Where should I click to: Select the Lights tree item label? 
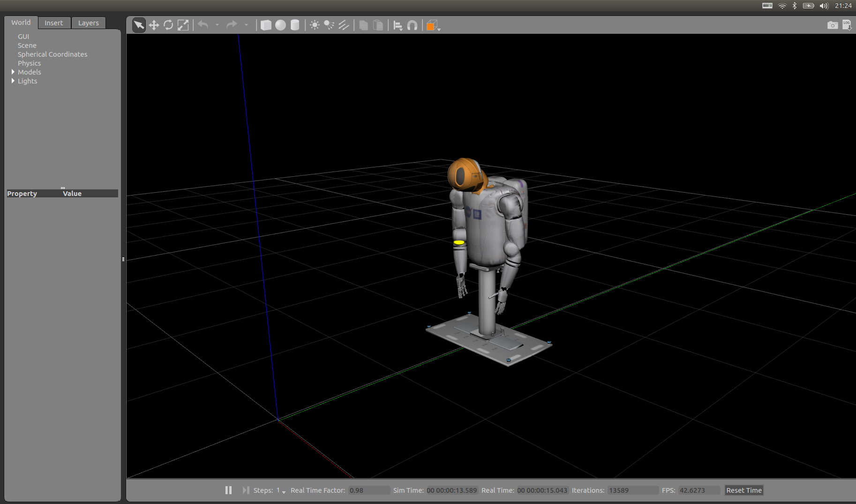(28, 81)
